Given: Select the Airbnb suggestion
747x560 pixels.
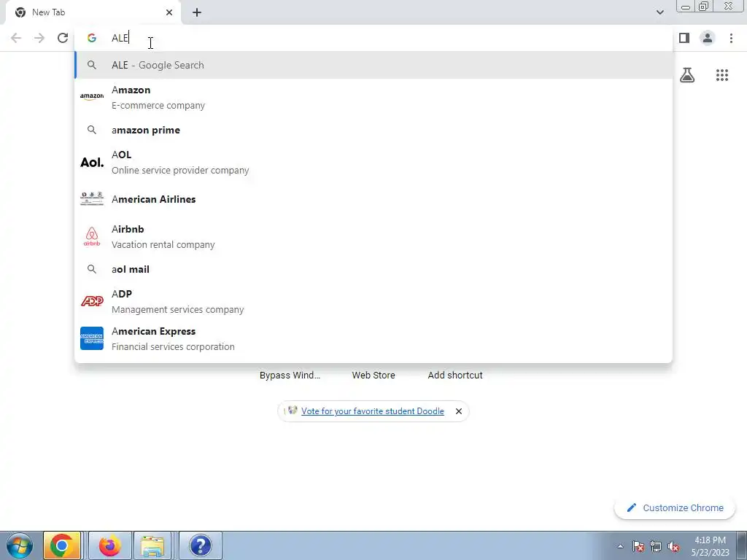Looking at the screenshot, I should [x=373, y=237].
